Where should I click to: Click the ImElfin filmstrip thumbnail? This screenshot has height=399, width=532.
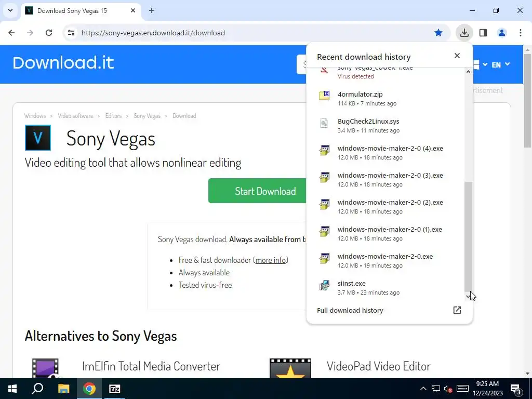point(45,368)
